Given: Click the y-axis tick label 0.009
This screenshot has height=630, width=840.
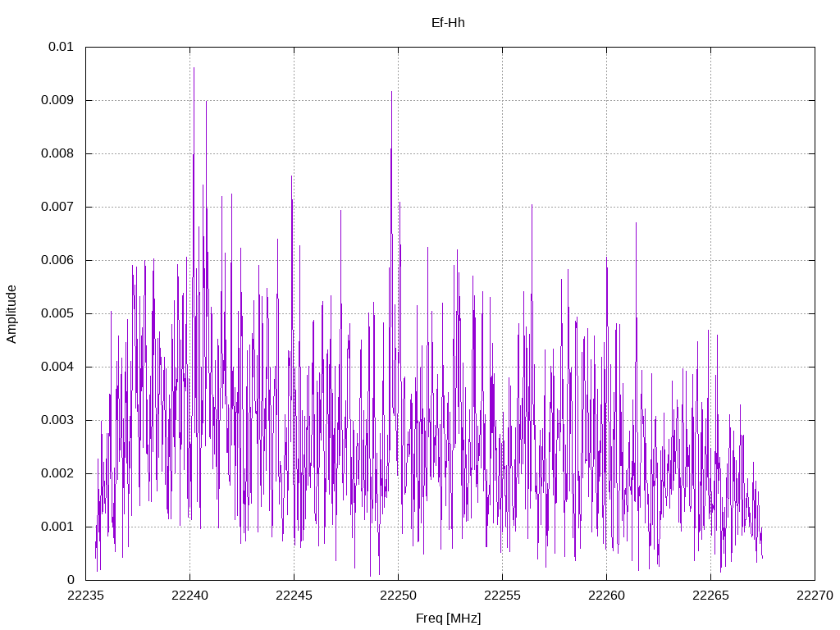Looking at the screenshot, I should coord(57,100).
